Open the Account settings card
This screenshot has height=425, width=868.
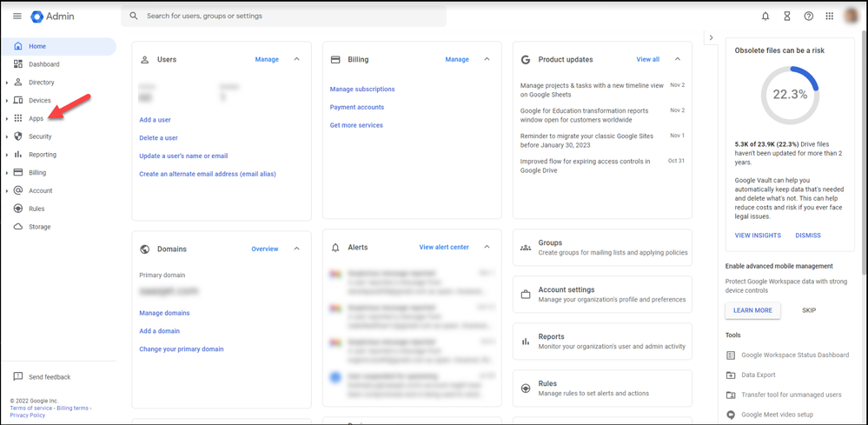(602, 295)
